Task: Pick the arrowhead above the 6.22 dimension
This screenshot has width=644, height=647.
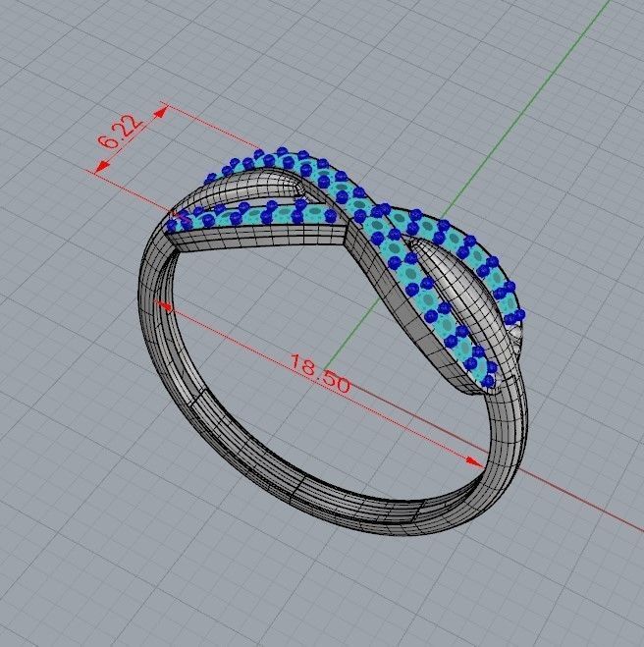Action: click(x=160, y=112)
